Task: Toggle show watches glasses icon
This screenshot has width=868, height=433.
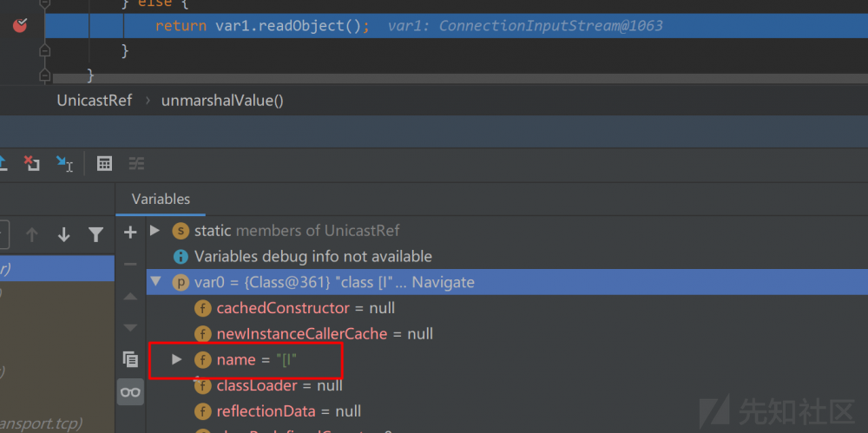Action: pos(130,392)
